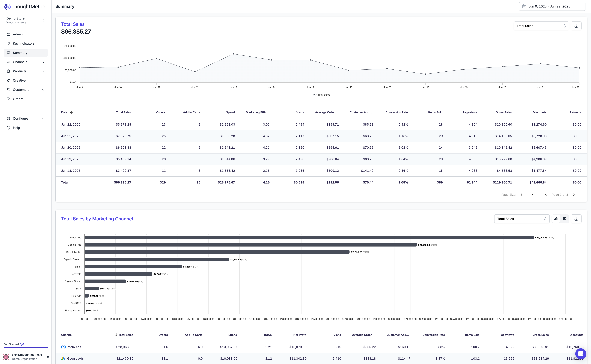This screenshot has width=591, height=364.
Task: Click the Get Started progress bar
Action: click(x=26, y=347)
